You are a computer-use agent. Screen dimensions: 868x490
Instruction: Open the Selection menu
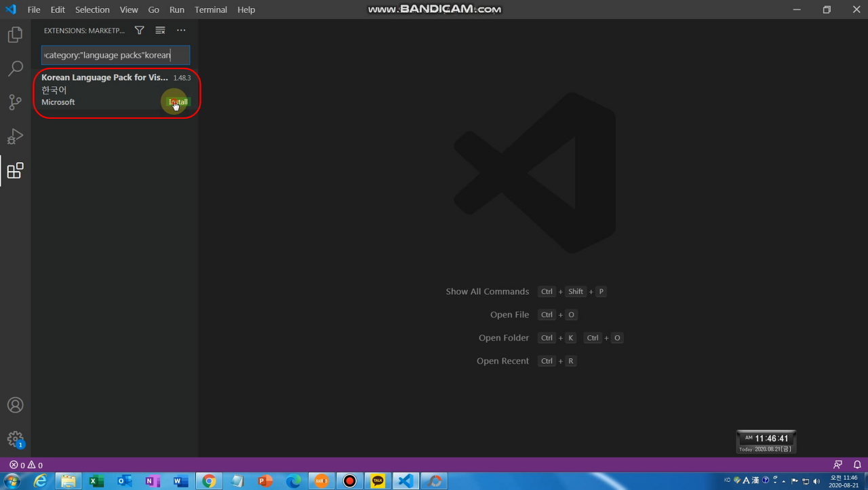point(92,10)
